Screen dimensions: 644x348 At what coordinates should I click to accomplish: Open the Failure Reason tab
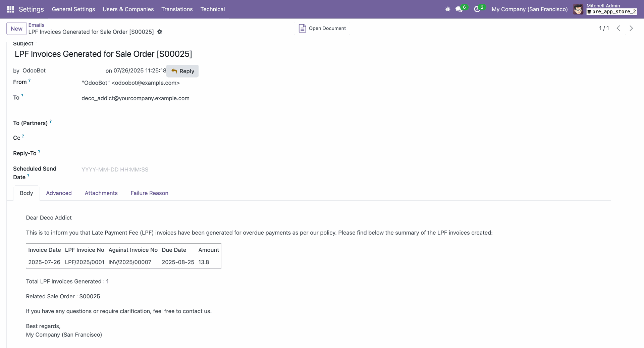(149, 193)
